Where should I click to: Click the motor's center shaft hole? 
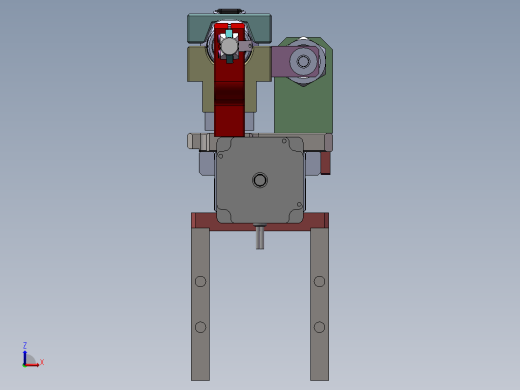(x=260, y=180)
